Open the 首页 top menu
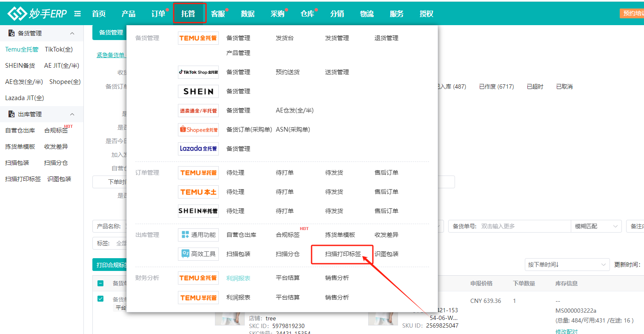This screenshot has height=334, width=644. click(99, 14)
